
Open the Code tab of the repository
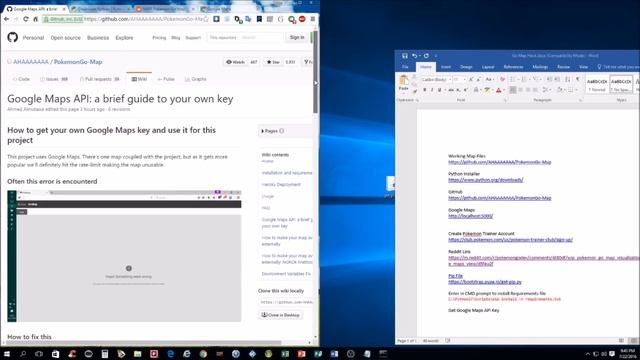(x=21, y=79)
